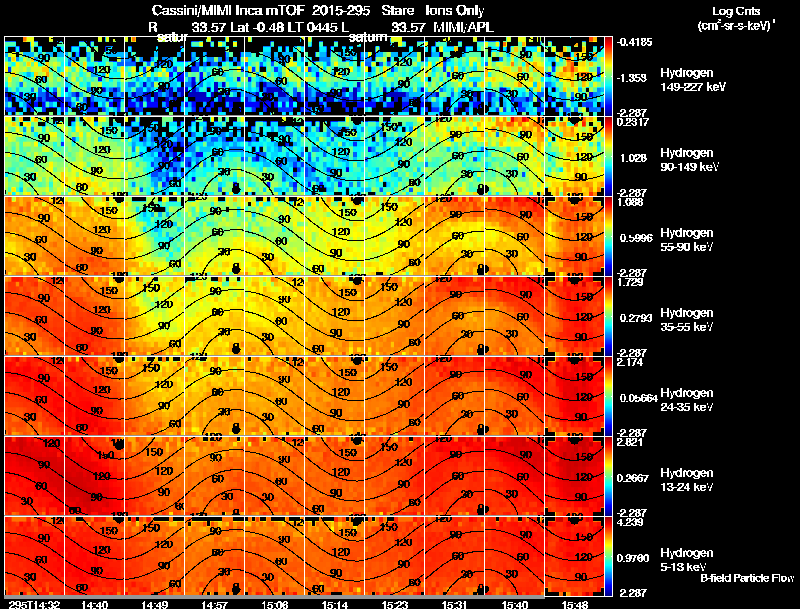This screenshot has height=609, width=800.
Task: Click the '15:48' time axis label
Action: coord(574,604)
